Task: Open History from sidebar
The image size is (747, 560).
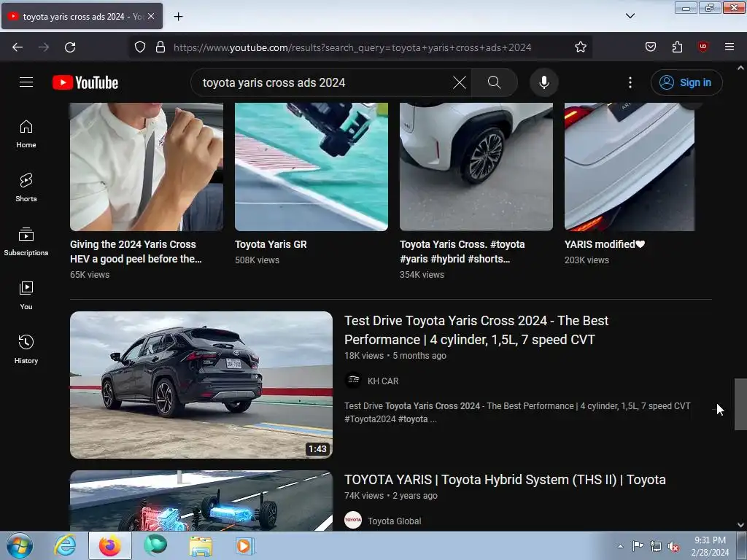Action: click(x=26, y=349)
